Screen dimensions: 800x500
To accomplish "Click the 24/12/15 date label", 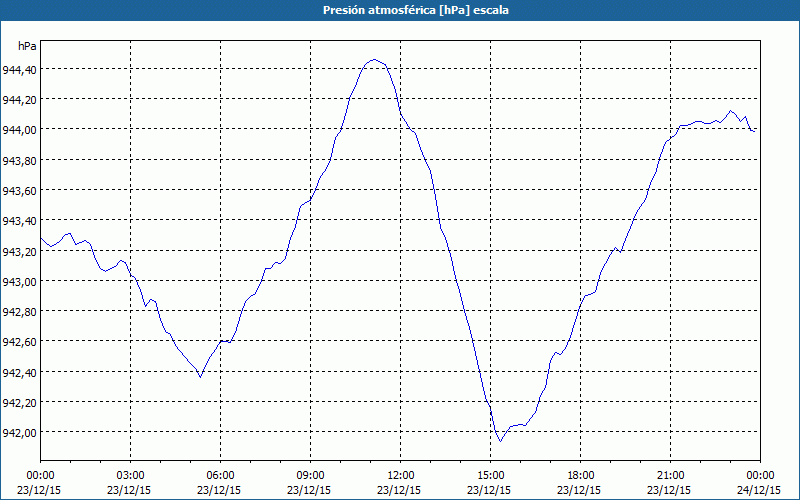I will (x=759, y=490).
